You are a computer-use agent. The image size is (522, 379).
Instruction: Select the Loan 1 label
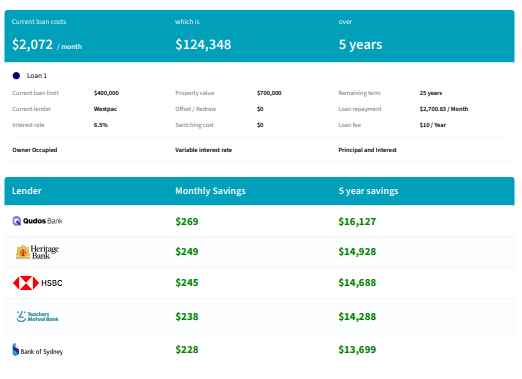(37, 76)
